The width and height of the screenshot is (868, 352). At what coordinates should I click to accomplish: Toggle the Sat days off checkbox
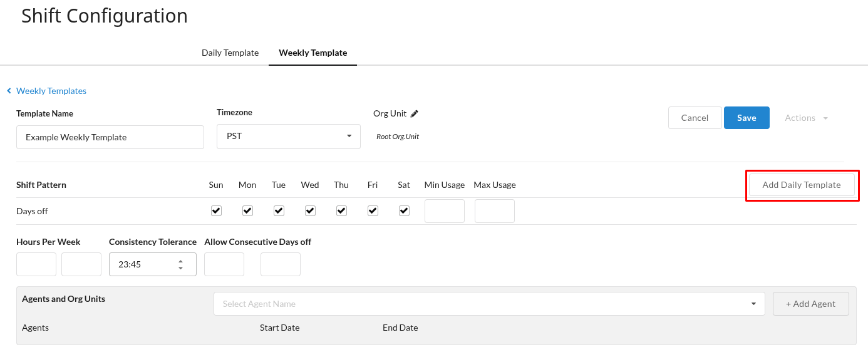404,211
